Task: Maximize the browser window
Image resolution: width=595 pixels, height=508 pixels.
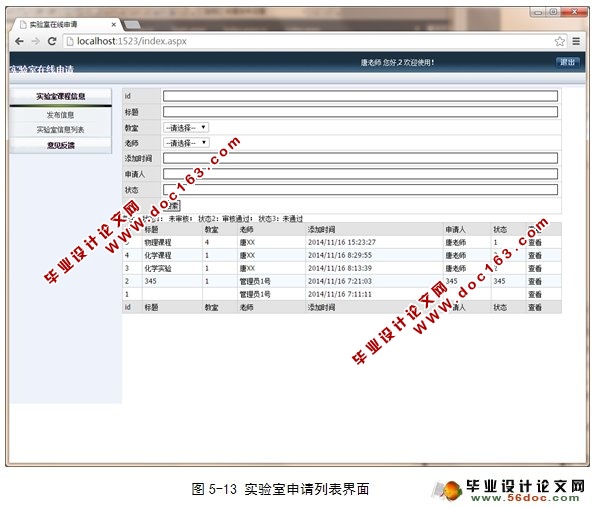Action: pos(553,12)
